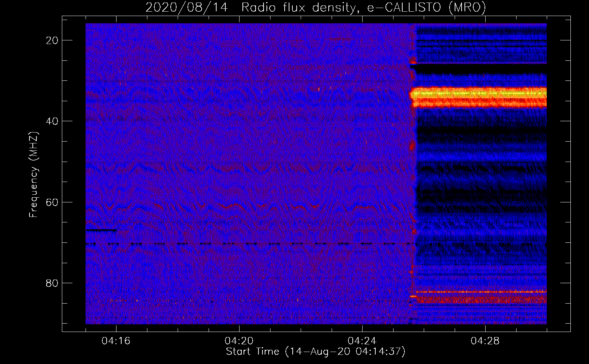Click the 'Start Time (14-Aug-20 04:14:37)' label
Viewport: 589px width, 364px height.
(x=316, y=352)
